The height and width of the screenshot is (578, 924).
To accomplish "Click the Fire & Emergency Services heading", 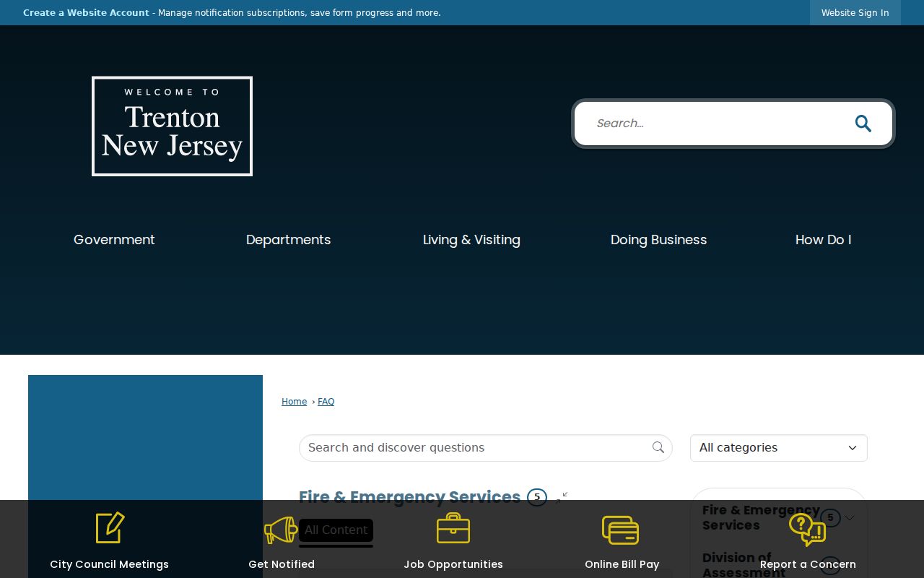I will 409,497.
